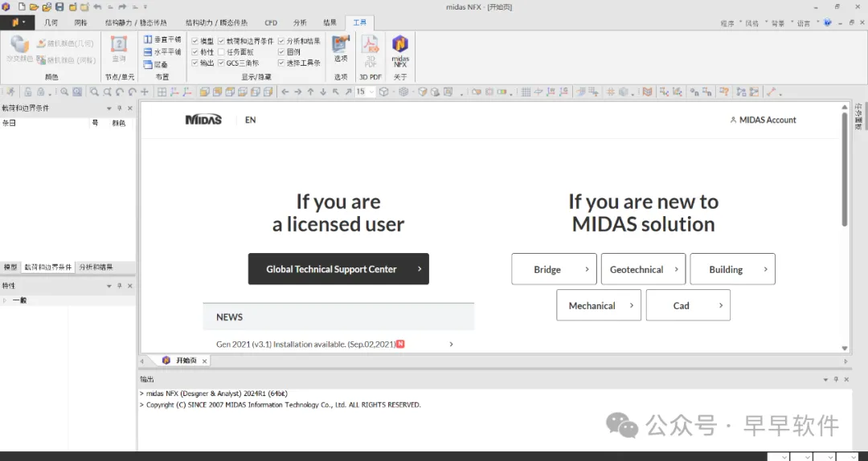
Task: Open the CFD ribbon tab
Action: tap(271, 22)
